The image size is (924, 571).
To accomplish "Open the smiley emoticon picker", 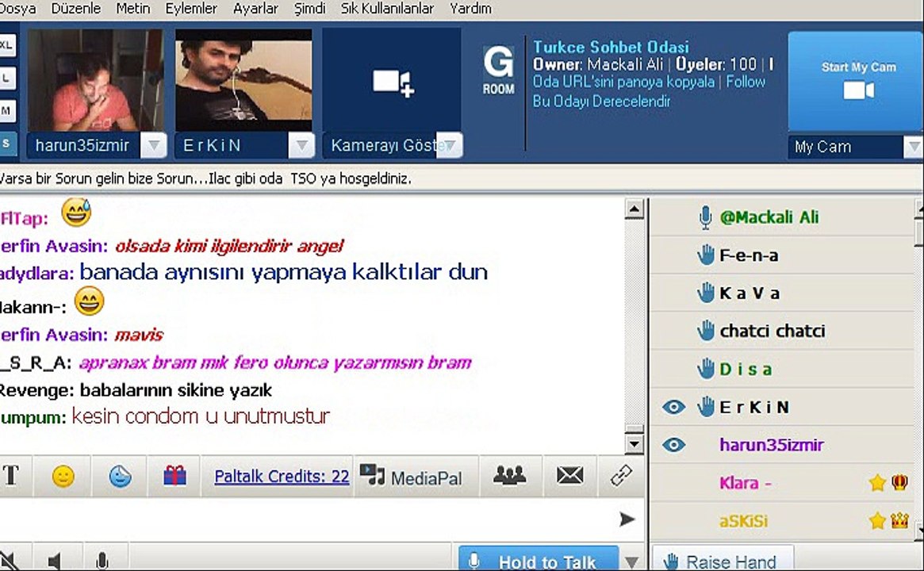I will pos(63,476).
